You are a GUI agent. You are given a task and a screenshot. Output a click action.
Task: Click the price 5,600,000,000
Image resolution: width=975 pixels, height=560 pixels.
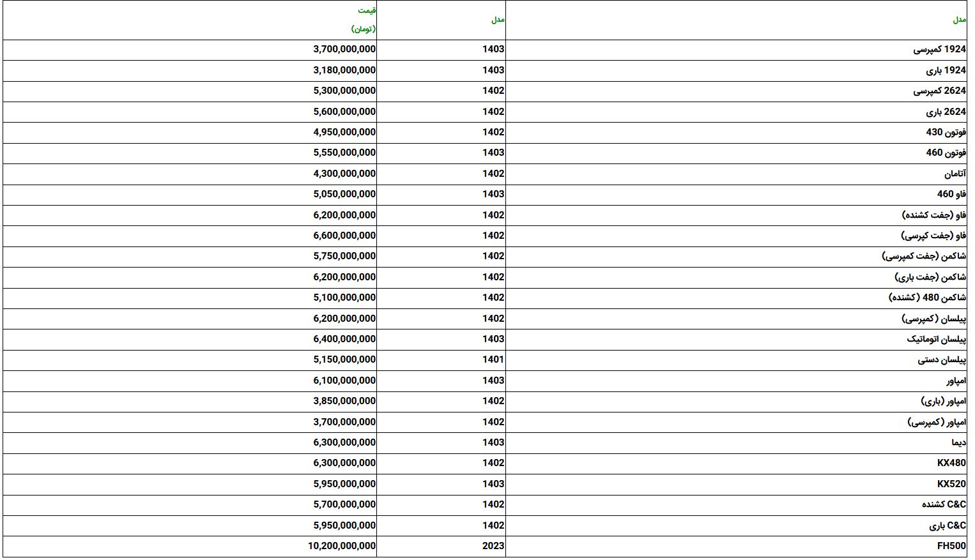point(344,112)
